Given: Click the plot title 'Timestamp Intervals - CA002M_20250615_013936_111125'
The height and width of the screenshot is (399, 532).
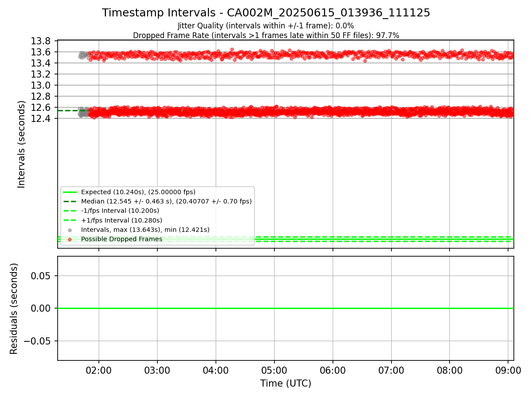Looking at the screenshot, I should pyautogui.click(x=266, y=13).
